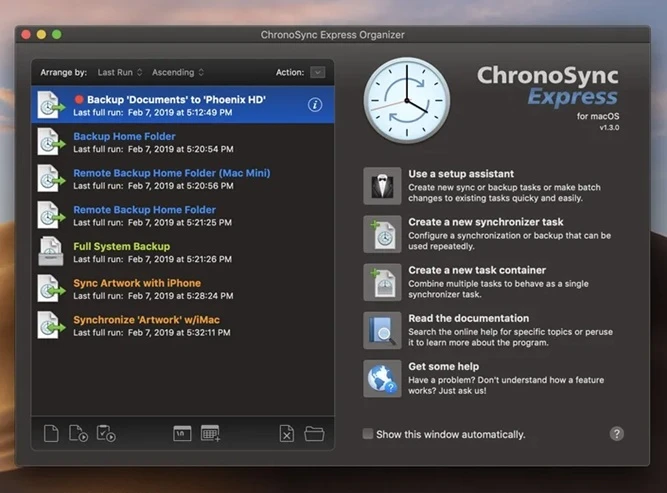This screenshot has width=667, height=493.
Task: Click info icon on 'Documents' backup task
Action: 315,104
